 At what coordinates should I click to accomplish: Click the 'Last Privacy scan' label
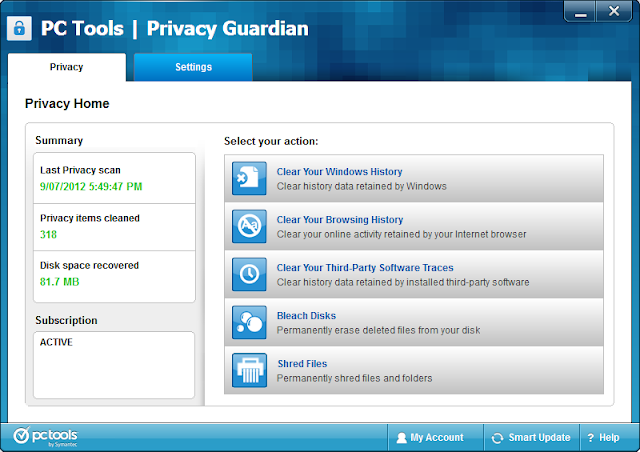click(x=80, y=170)
